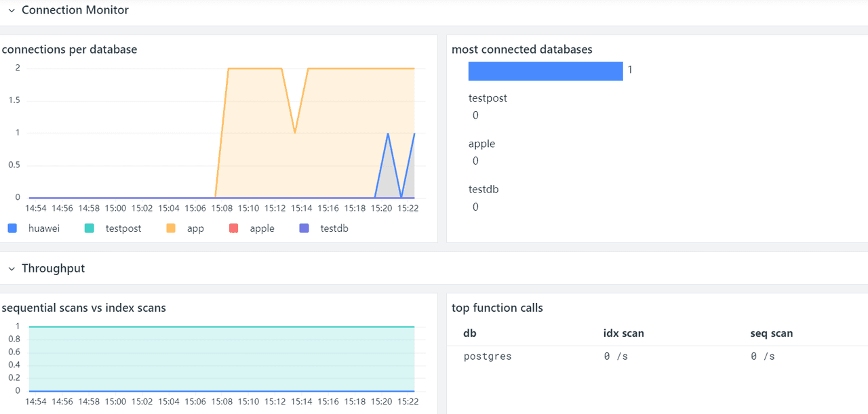868x414 pixels.
Task: Toggle huawei series via legend label
Action: click(44, 229)
